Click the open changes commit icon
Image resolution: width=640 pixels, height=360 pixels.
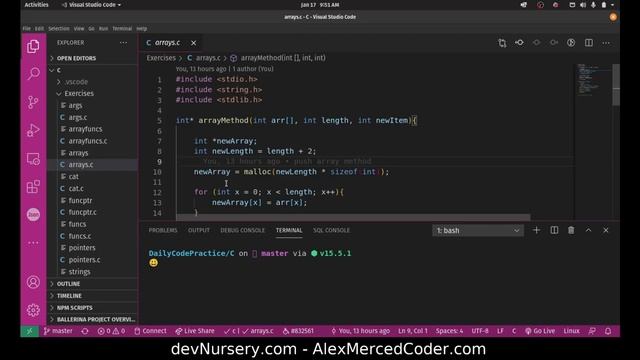point(519,43)
